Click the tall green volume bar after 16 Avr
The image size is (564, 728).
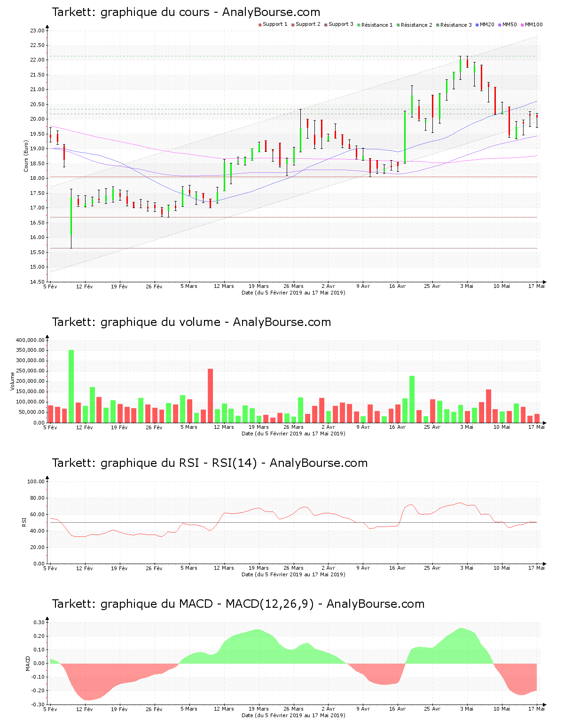coord(412,399)
